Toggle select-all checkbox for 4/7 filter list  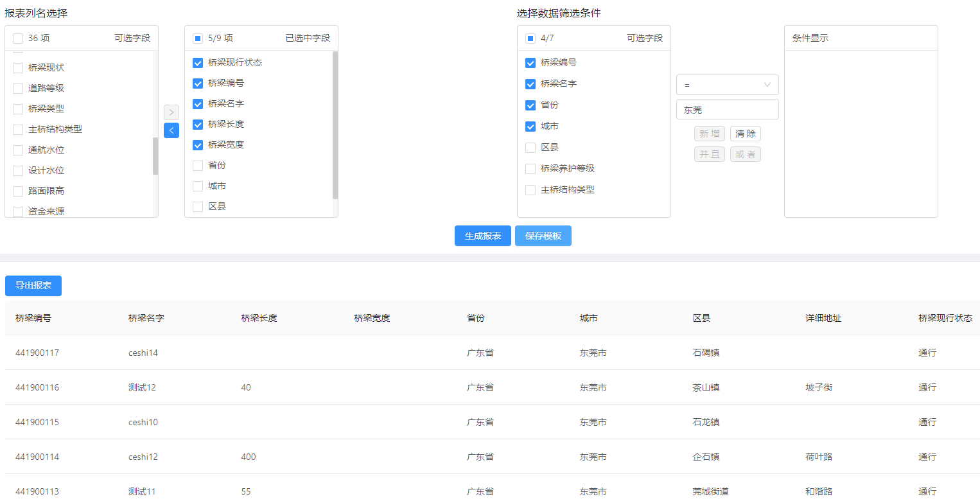click(x=530, y=39)
